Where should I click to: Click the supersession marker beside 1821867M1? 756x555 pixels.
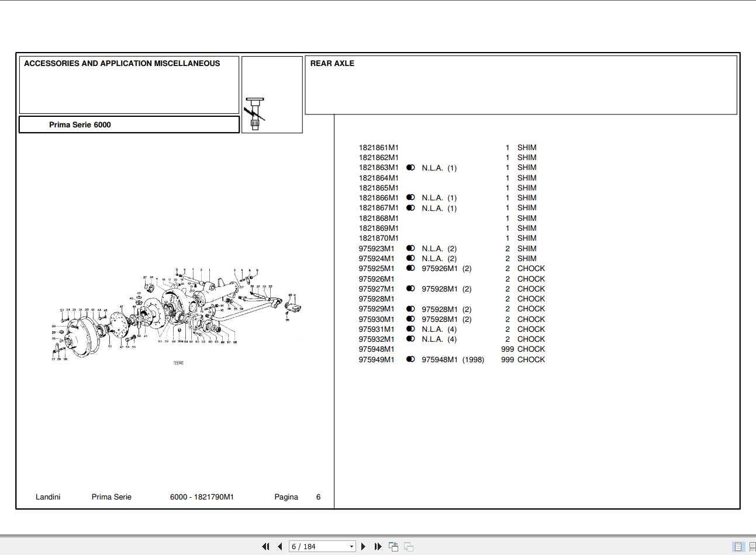click(x=410, y=208)
